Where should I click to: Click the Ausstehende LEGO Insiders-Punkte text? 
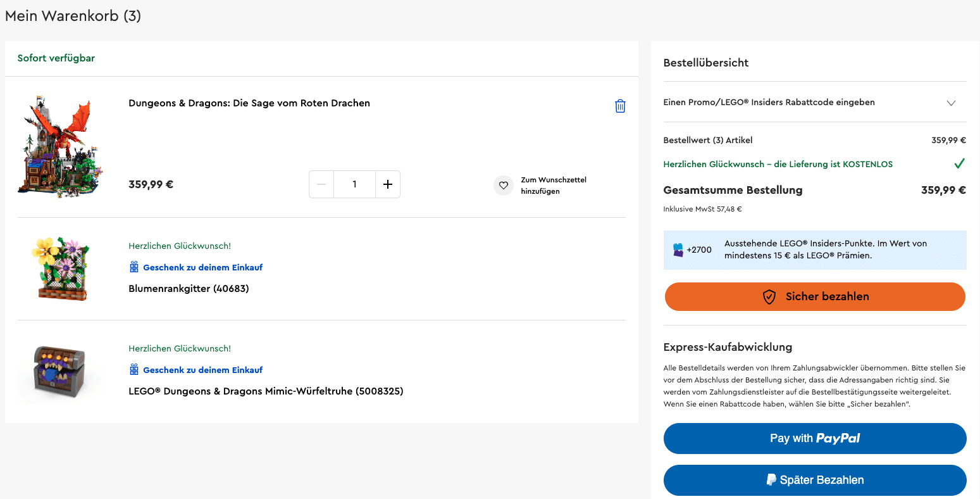coord(826,249)
